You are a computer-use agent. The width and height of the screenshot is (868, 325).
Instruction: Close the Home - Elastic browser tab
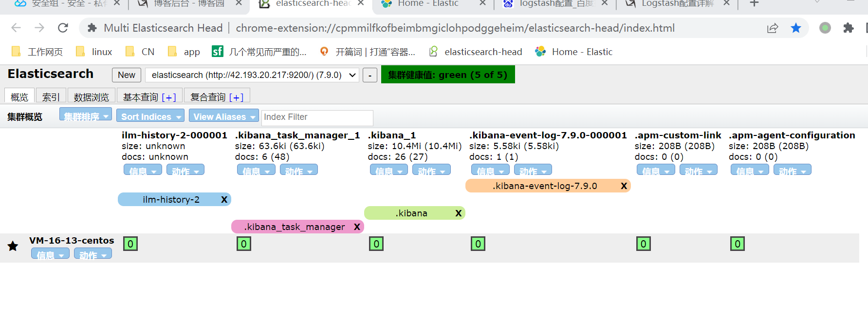[x=482, y=3]
